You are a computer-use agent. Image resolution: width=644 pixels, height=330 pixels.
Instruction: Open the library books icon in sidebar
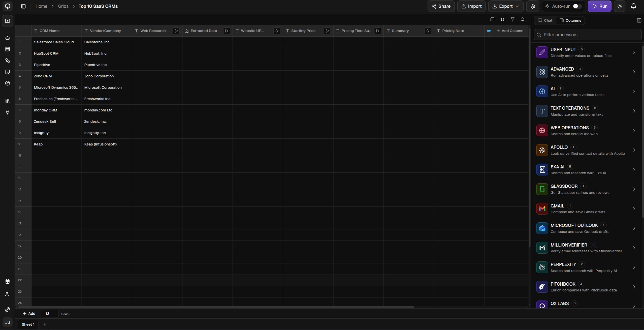[x=8, y=101]
